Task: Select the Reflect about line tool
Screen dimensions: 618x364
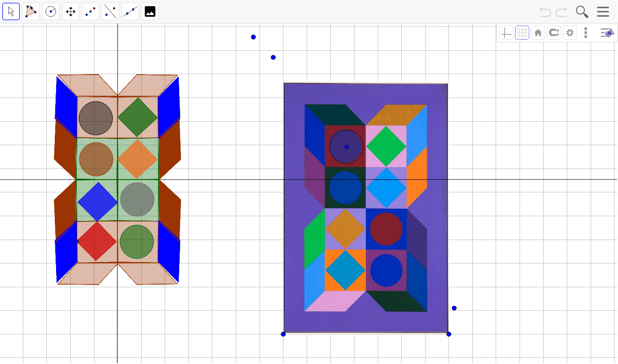Action: pyautogui.click(x=110, y=11)
